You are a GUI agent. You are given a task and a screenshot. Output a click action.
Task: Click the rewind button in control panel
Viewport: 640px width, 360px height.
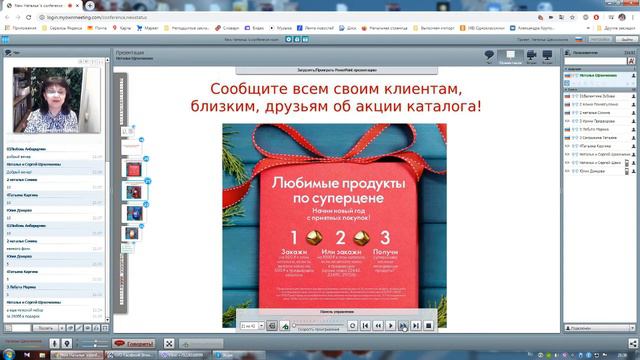click(378, 325)
